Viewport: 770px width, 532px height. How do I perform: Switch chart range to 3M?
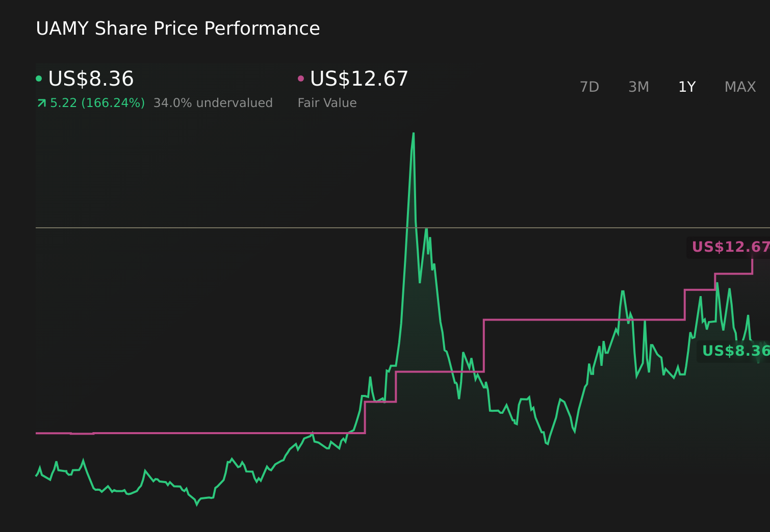click(x=638, y=87)
